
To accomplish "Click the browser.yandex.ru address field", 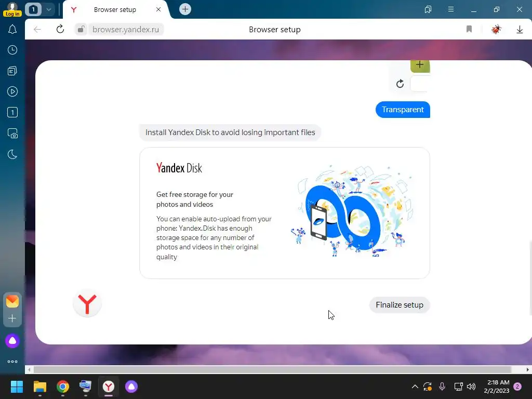I will point(126,30).
